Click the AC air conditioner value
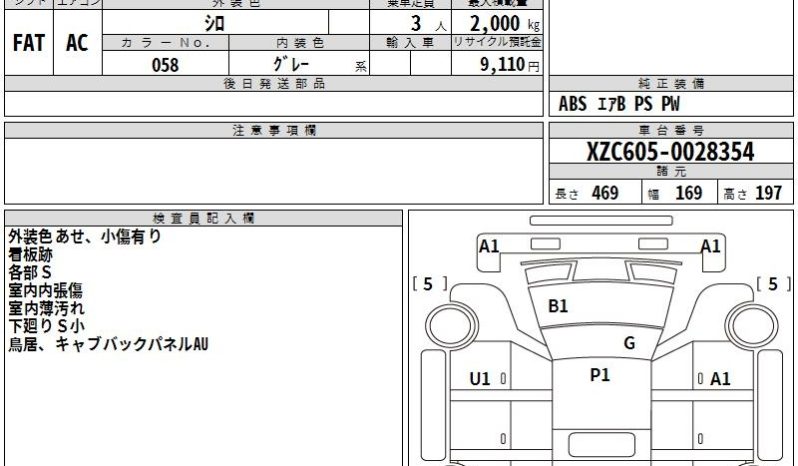 click(77, 43)
